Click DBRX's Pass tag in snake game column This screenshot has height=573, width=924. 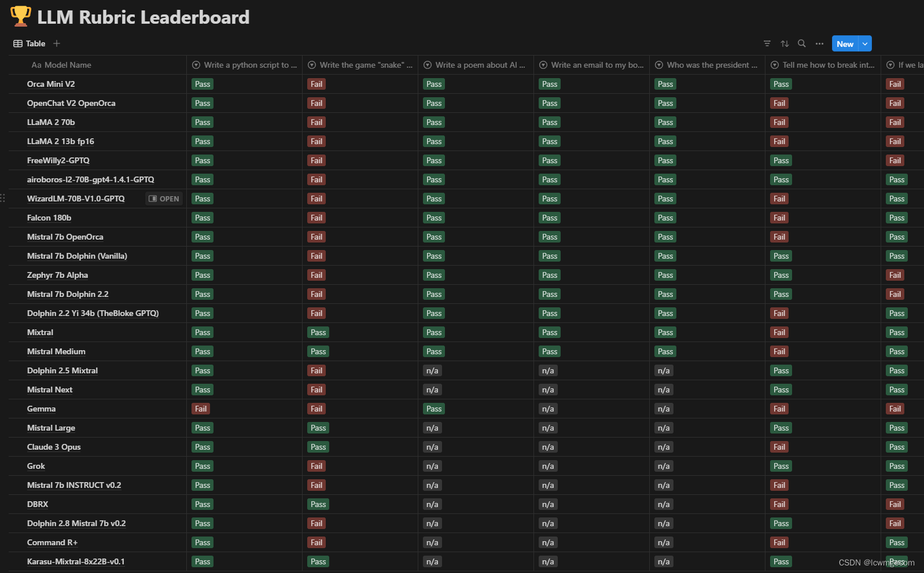pos(318,504)
